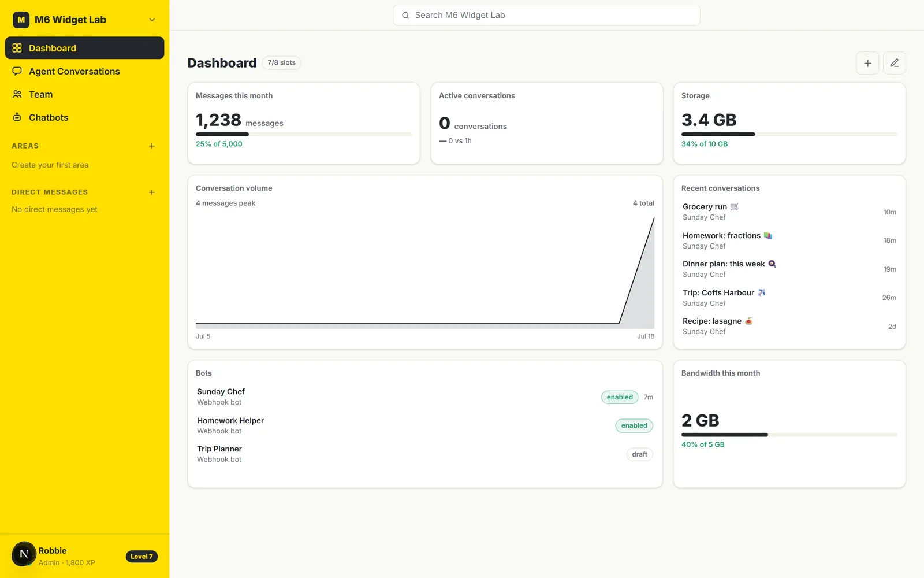Click the search field for M6 Widget Lab
The width and height of the screenshot is (924, 578).
click(546, 15)
